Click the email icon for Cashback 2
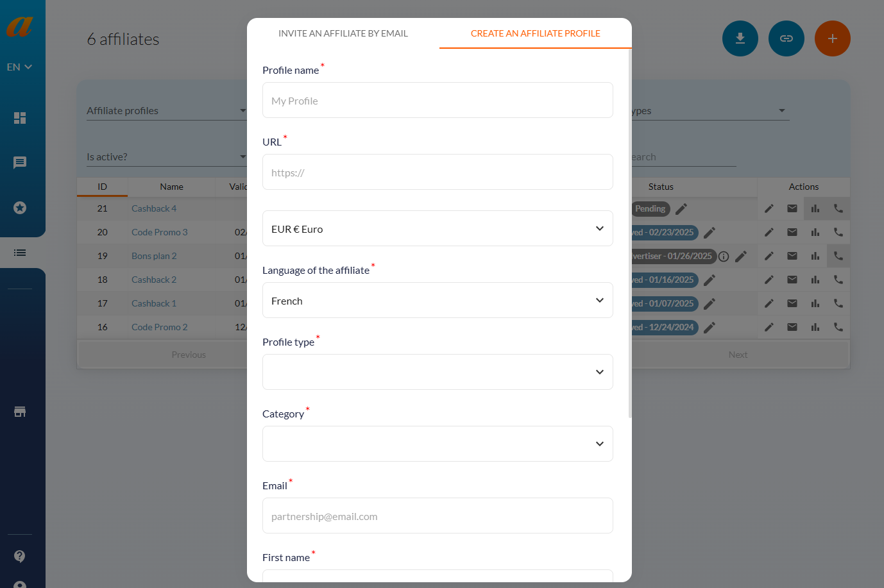This screenshot has height=588, width=884. (x=792, y=280)
